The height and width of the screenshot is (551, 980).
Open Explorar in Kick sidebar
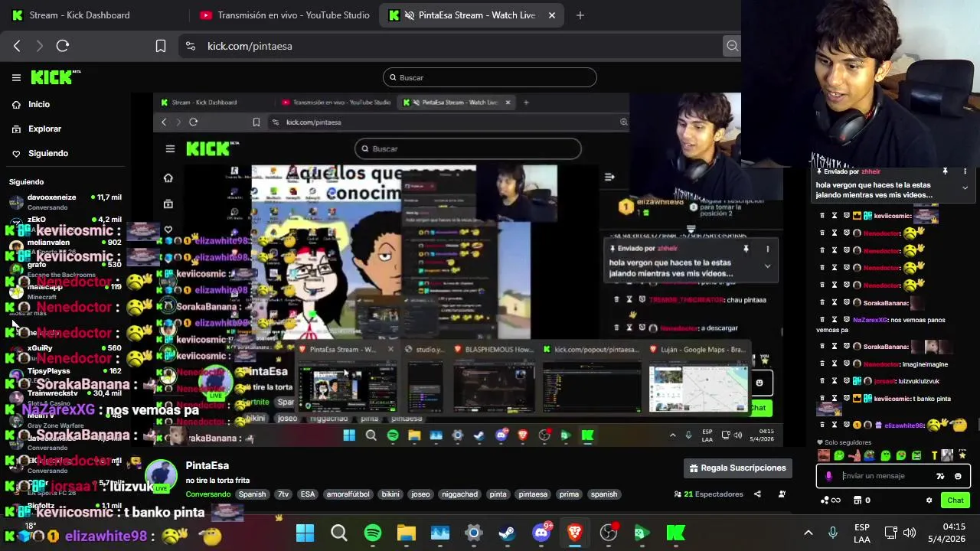(44, 129)
